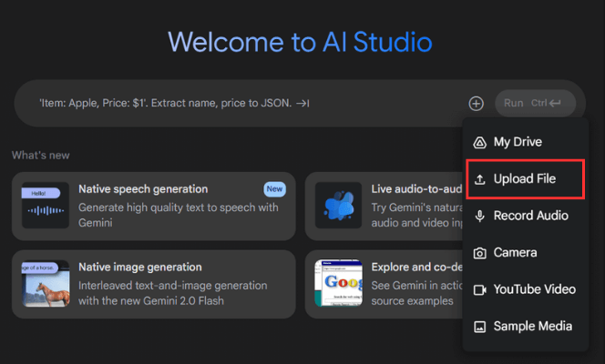Open Camera option in the menu
Screen dimensions: 605x364
pyautogui.click(x=515, y=253)
